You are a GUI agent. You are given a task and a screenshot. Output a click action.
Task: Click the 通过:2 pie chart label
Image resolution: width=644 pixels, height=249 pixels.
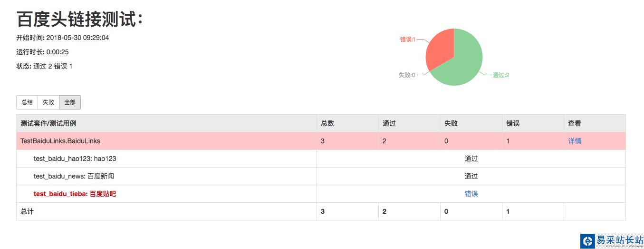pyautogui.click(x=501, y=75)
